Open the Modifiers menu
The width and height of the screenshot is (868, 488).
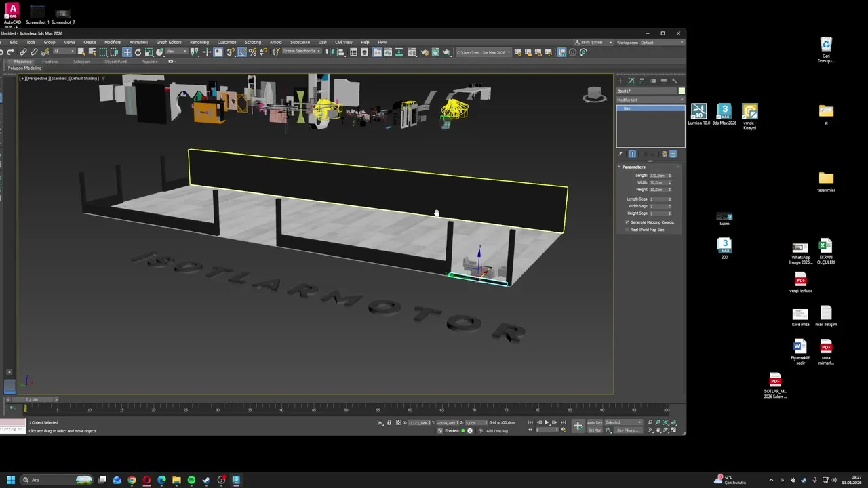click(x=113, y=42)
